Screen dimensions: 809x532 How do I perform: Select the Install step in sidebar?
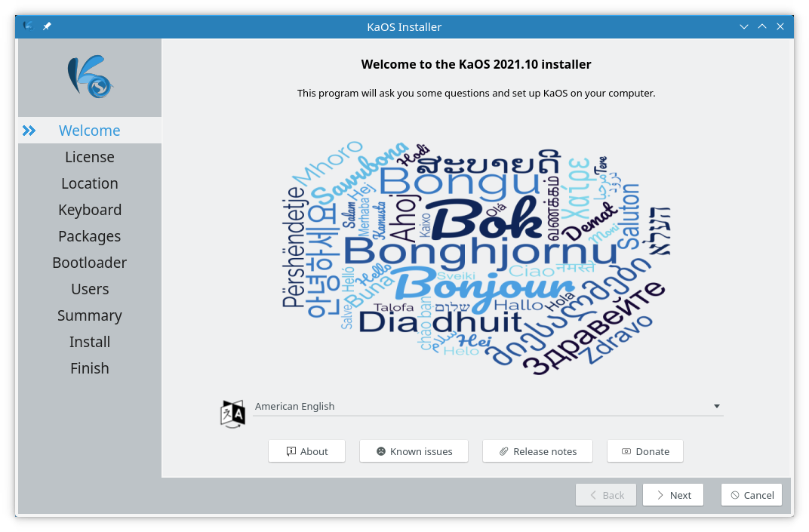tap(90, 342)
